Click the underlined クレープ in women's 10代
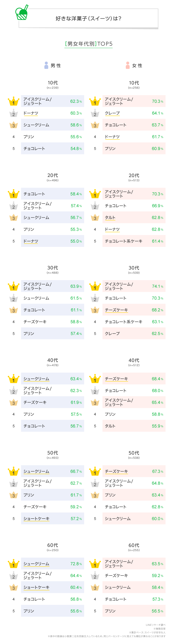177x644 pixels. 112,113
